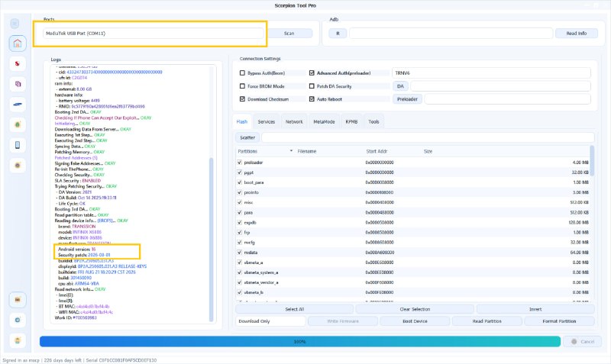
Task: Click the brown box icon in lower sidebar
Action: 18,299
